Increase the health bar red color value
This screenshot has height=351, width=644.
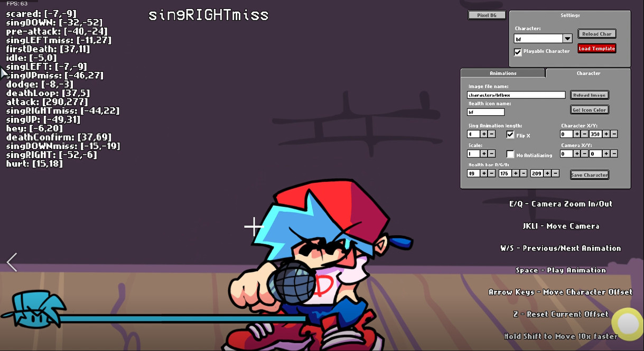[483, 173]
